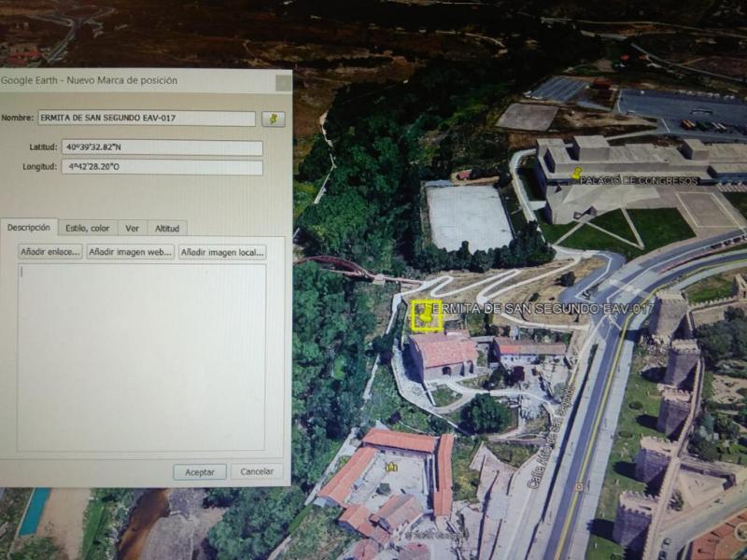The image size is (747, 560).
Task: Click the Longitud coordinate field
Action: (x=162, y=167)
